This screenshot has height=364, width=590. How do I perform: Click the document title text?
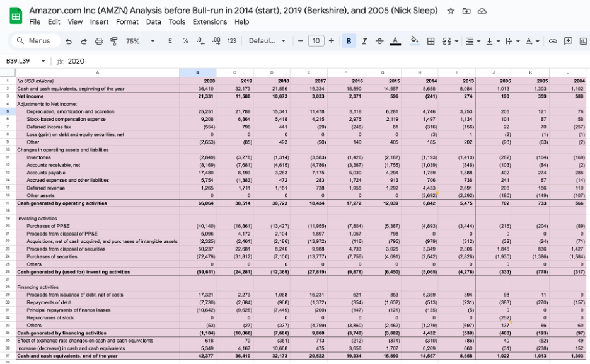click(233, 11)
